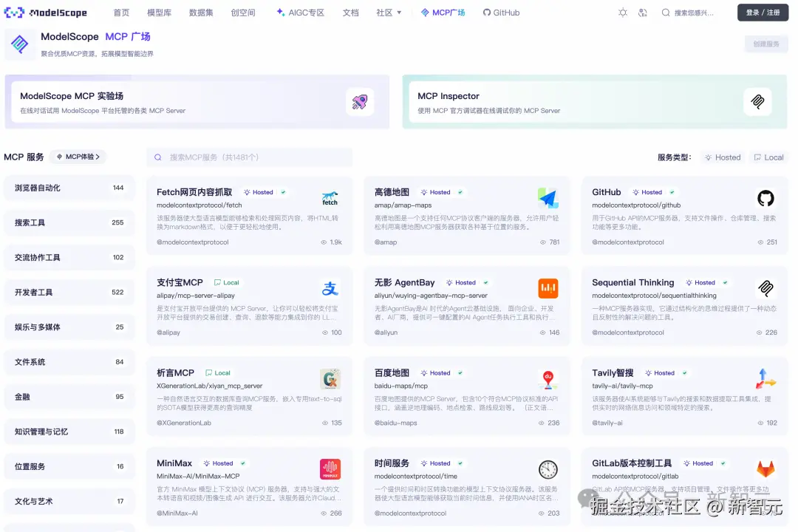798x532 pixels.
Task: Open the 创空间 nav item
Action: 243,13
